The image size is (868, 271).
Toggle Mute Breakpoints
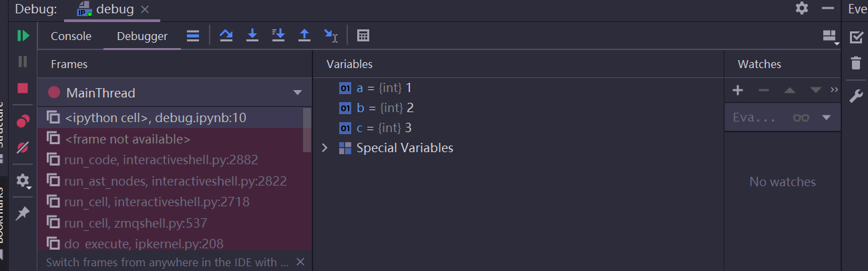[23, 147]
